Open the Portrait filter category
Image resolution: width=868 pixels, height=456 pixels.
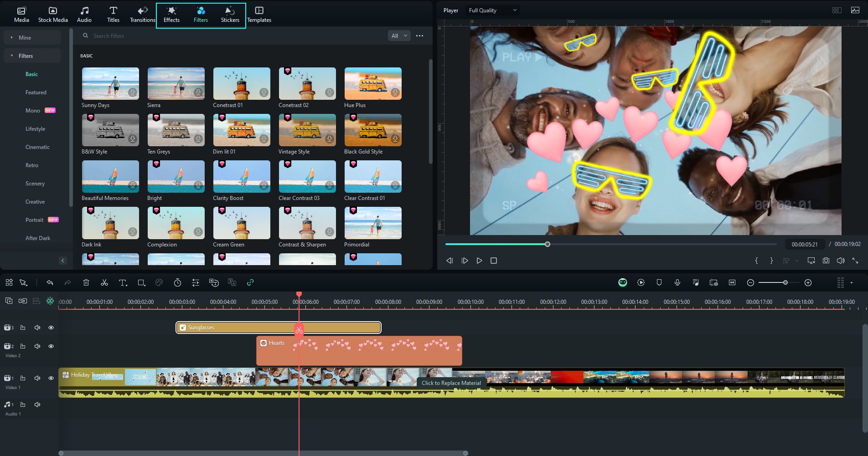pos(35,220)
